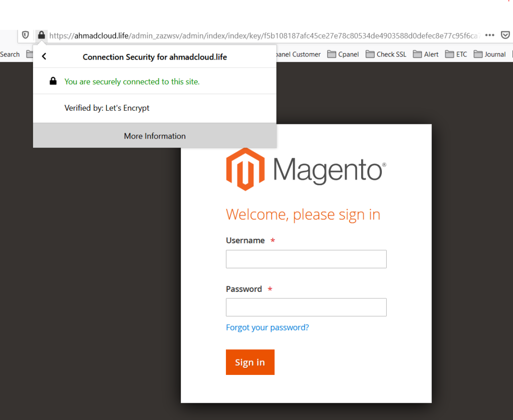
Task: Open the Forgot your password link
Action: point(267,327)
